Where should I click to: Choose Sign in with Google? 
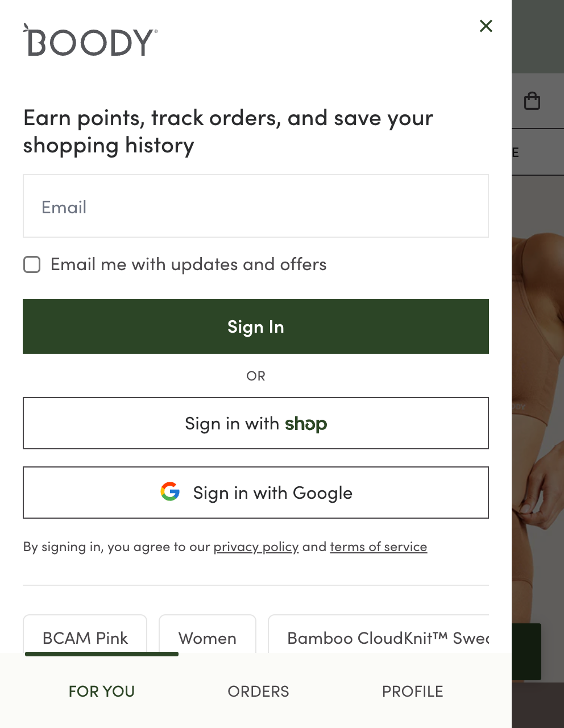pos(256,493)
